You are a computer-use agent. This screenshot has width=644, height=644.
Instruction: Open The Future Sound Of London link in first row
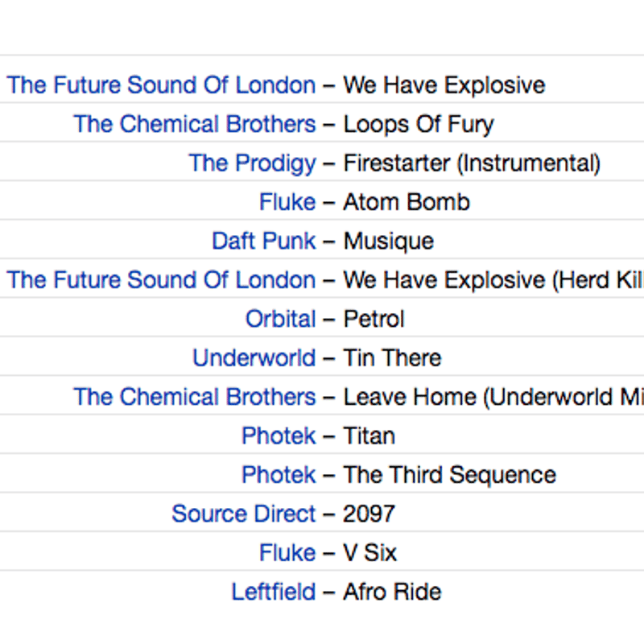pos(161,85)
